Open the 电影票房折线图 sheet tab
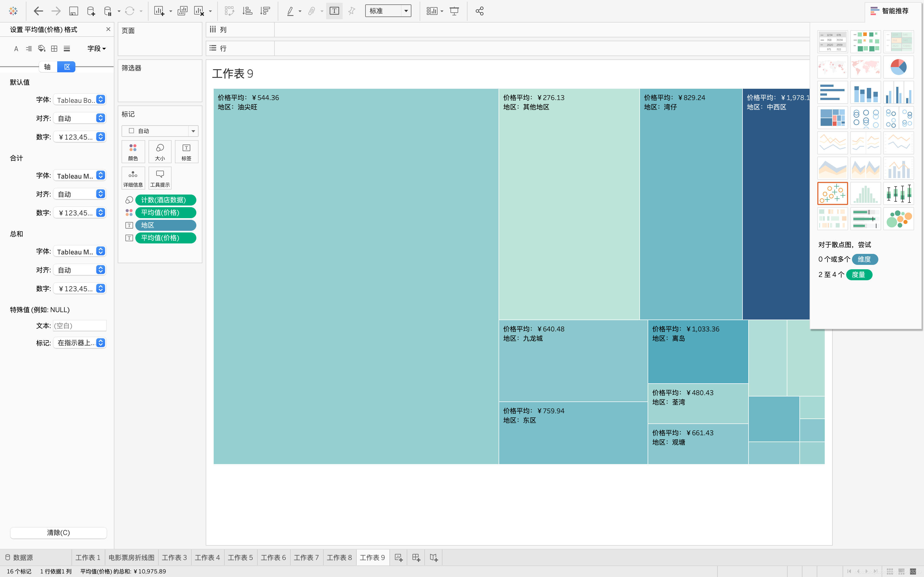924x577 pixels. [131, 557]
